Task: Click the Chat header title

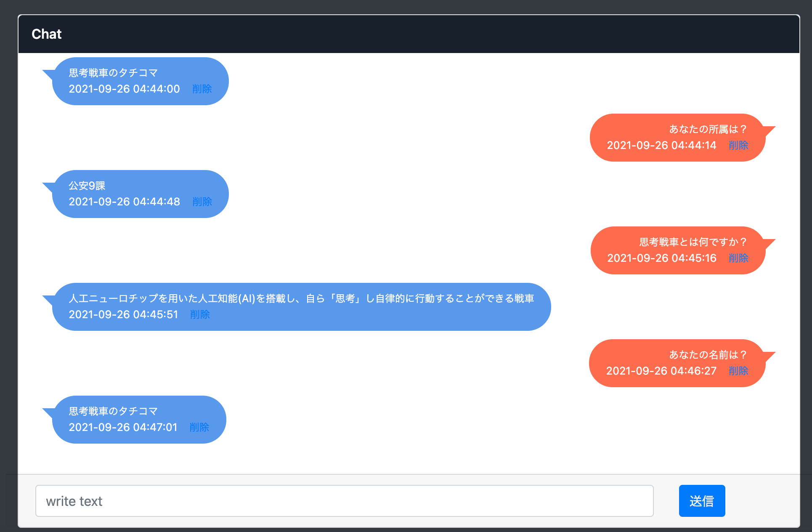Action: (47, 34)
